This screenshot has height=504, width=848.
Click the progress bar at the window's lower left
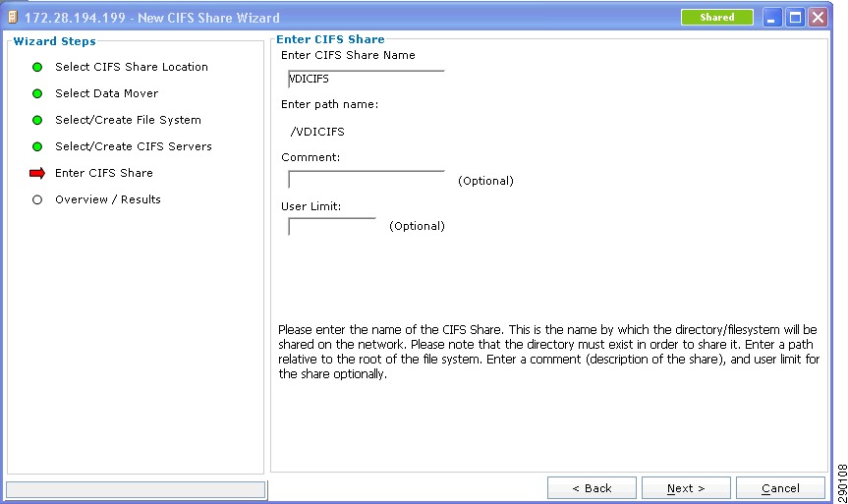(x=136, y=490)
